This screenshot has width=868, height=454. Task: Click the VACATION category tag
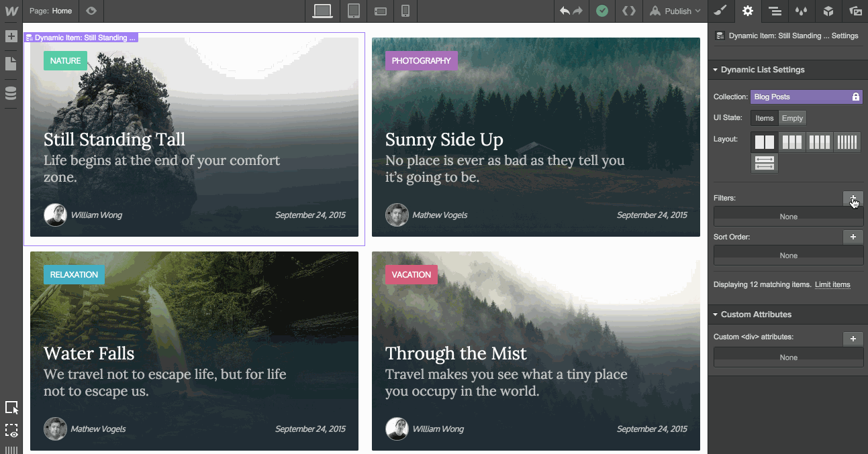coord(411,275)
